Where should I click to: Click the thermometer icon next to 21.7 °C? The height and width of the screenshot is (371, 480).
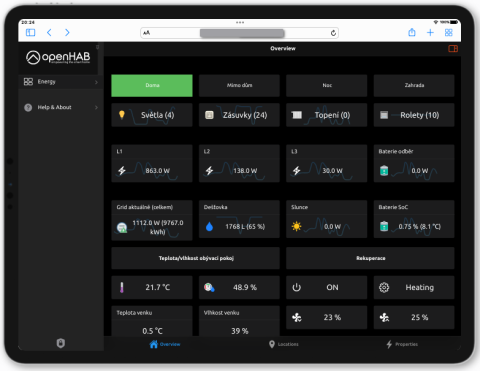pyautogui.click(x=122, y=287)
